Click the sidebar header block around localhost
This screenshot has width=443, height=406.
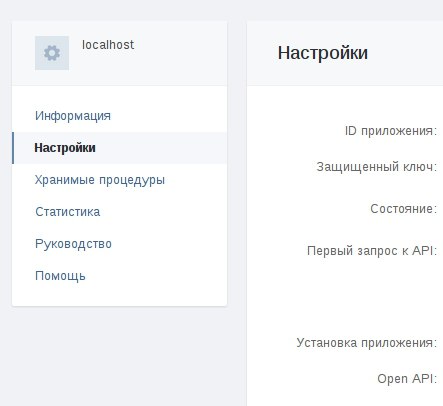click(120, 53)
